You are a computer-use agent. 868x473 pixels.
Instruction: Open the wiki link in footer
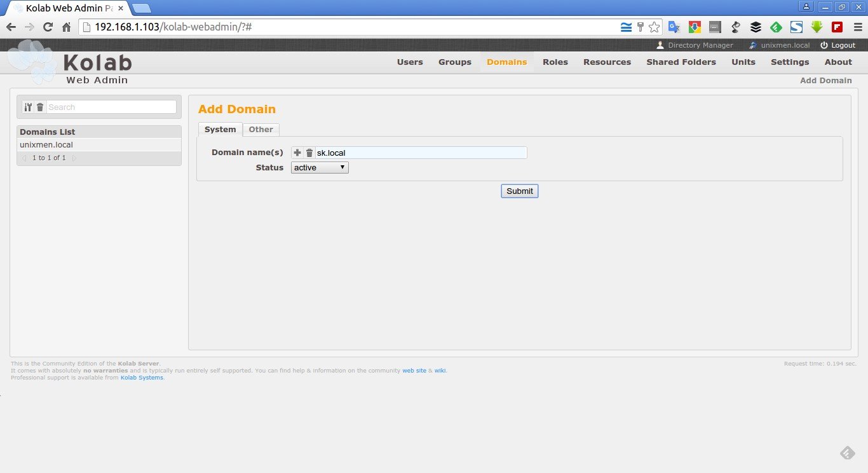440,371
